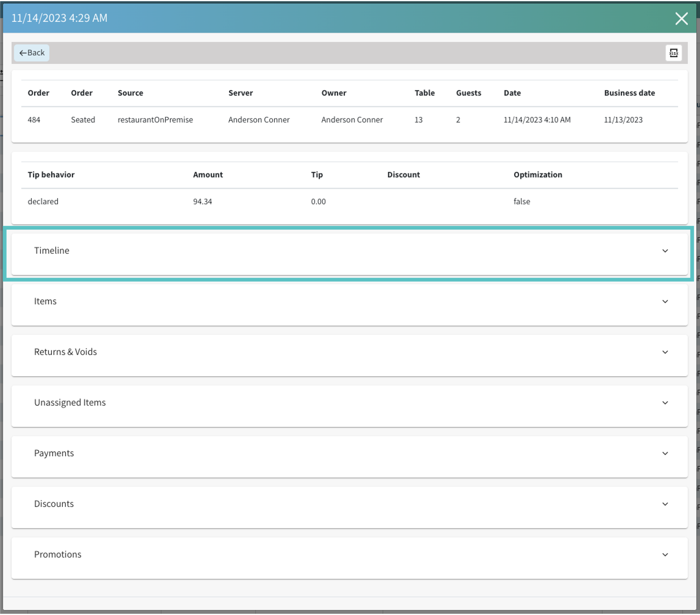This screenshot has height=615, width=700.
Task: Click the Server column header
Action: (x=240, y=93)
